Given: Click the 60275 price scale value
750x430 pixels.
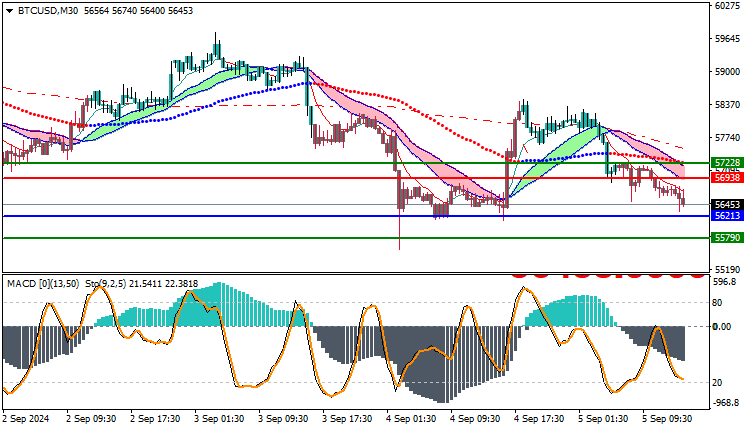Looking at the screenshot, I should tap(727, 6).
